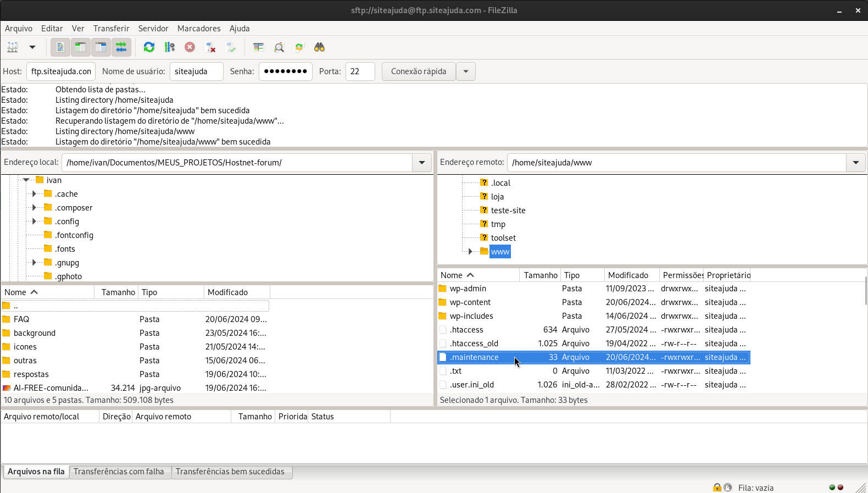Select the wp-admin remote folder
Screen dimensions: 868x493
[x=594, y=289]
